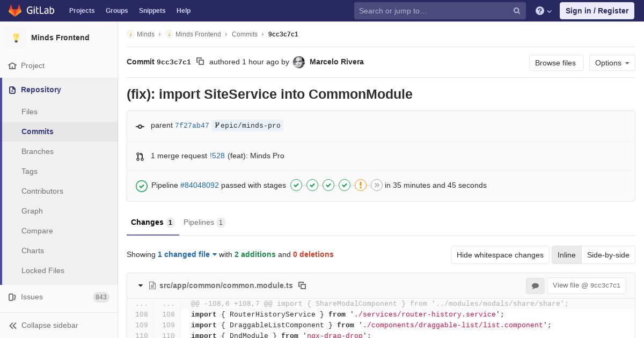Copy the commit SHA with the clipboard icon
Image resolution: width=644 pixels, height=338 pixels.
pyautogui.click(x=200, y=62)
